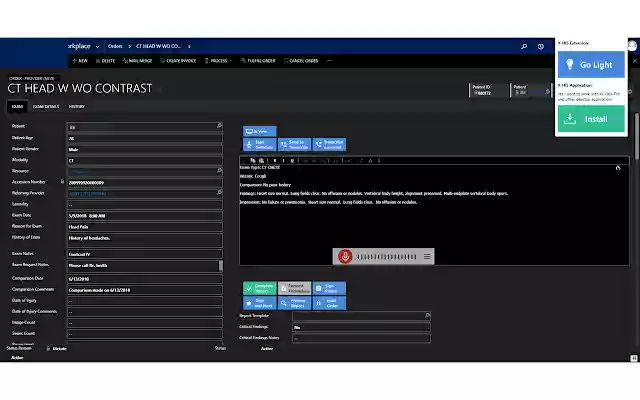Go to Orders in the breadcrumb
Image resolution: width=640 pixels, height=400 pixels.
point(115,46)
